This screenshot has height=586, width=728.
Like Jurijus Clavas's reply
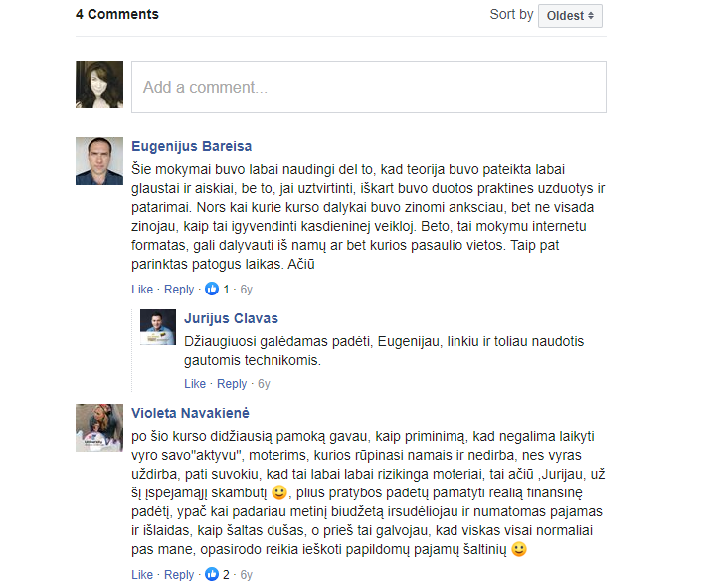point(195,384)
